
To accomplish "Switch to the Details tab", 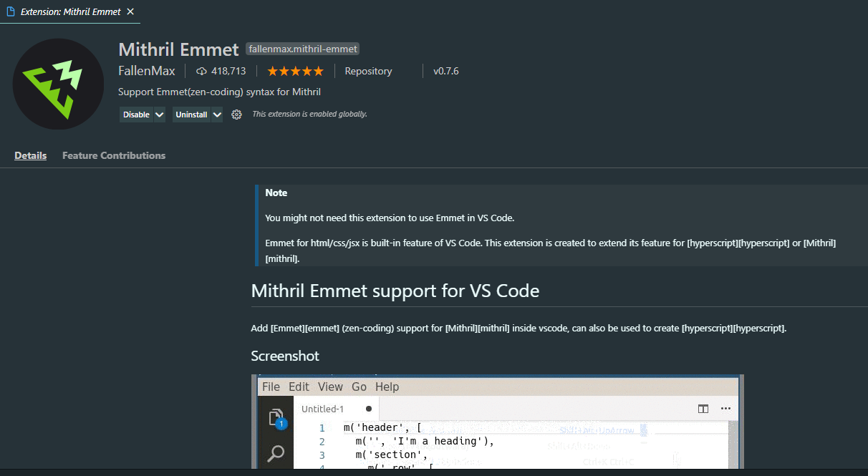I will (x=31, y=155).
